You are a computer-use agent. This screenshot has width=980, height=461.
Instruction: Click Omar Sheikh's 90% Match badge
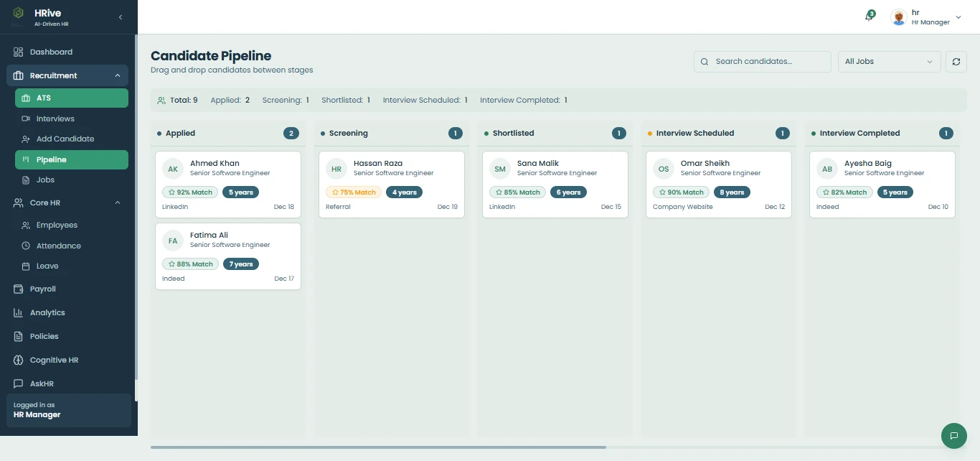coord(681,192)
